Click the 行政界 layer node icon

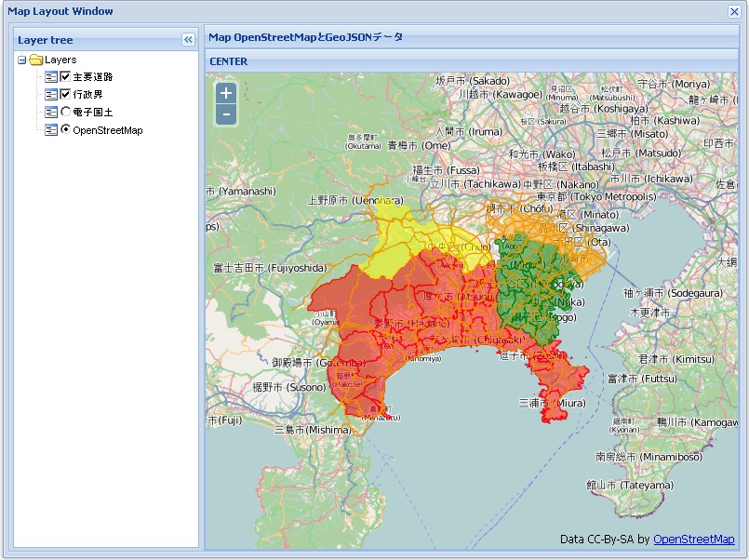[x=51, y=95]
